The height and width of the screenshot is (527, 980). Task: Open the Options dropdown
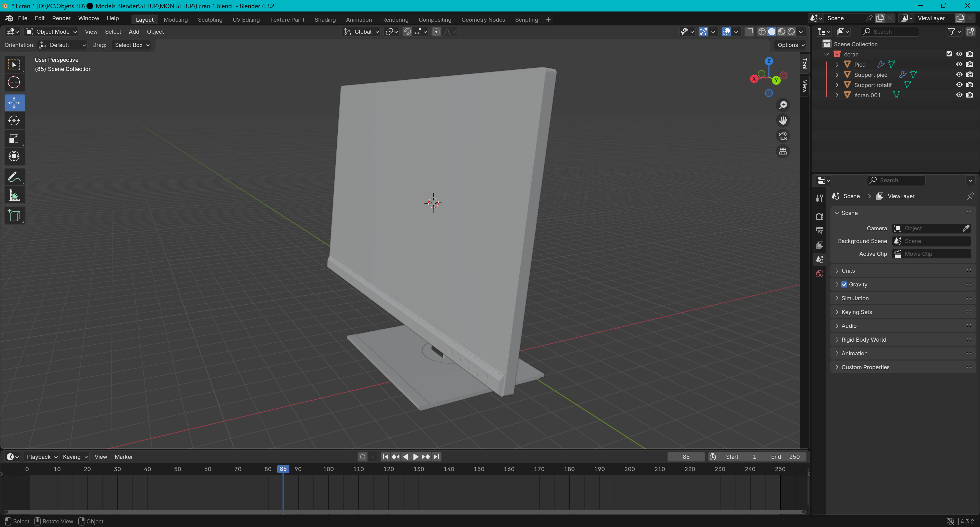coord(791,45)
